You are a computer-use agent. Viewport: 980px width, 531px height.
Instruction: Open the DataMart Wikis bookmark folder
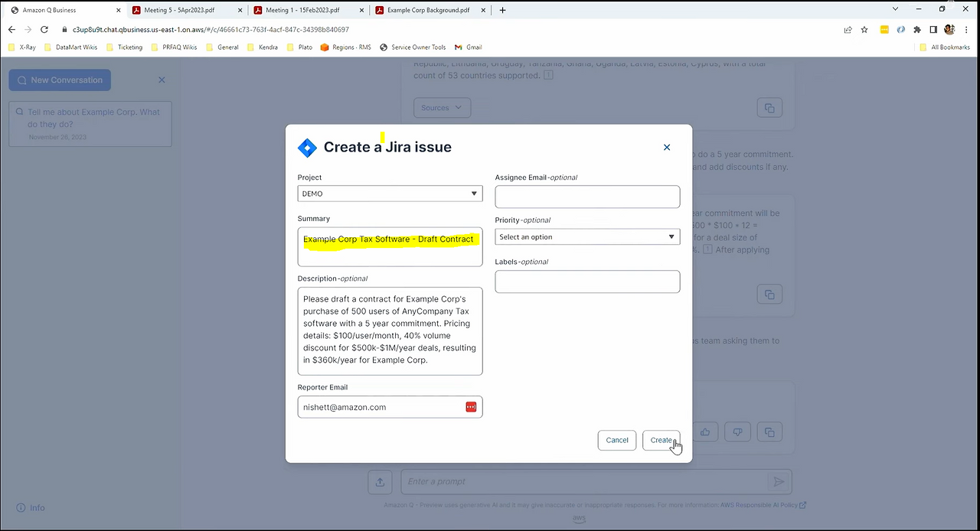point(70,47)
